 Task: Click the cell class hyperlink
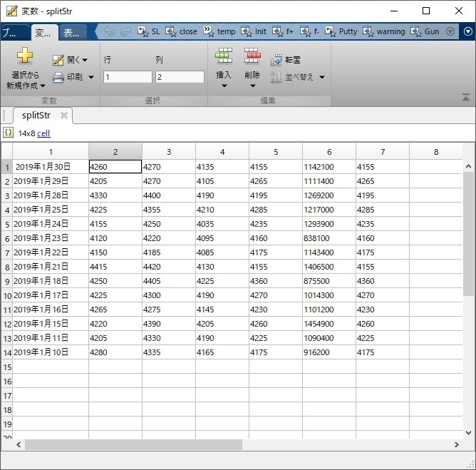click(43, 133)
